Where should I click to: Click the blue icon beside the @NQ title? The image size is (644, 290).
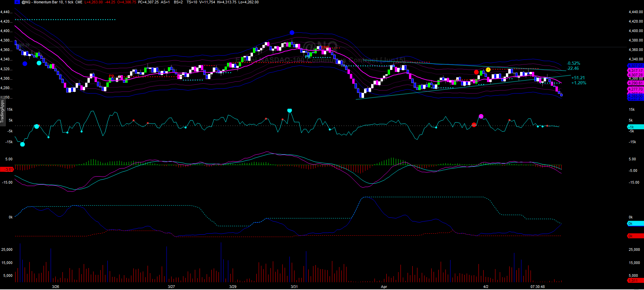click(17, 2)
